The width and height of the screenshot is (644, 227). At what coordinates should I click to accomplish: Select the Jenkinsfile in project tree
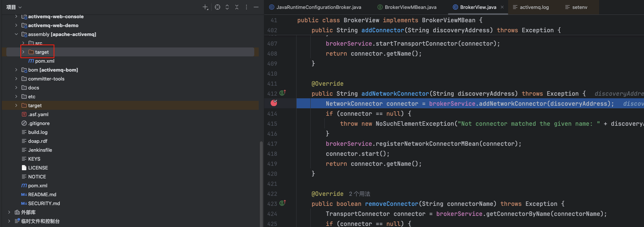tap(40, 150)
